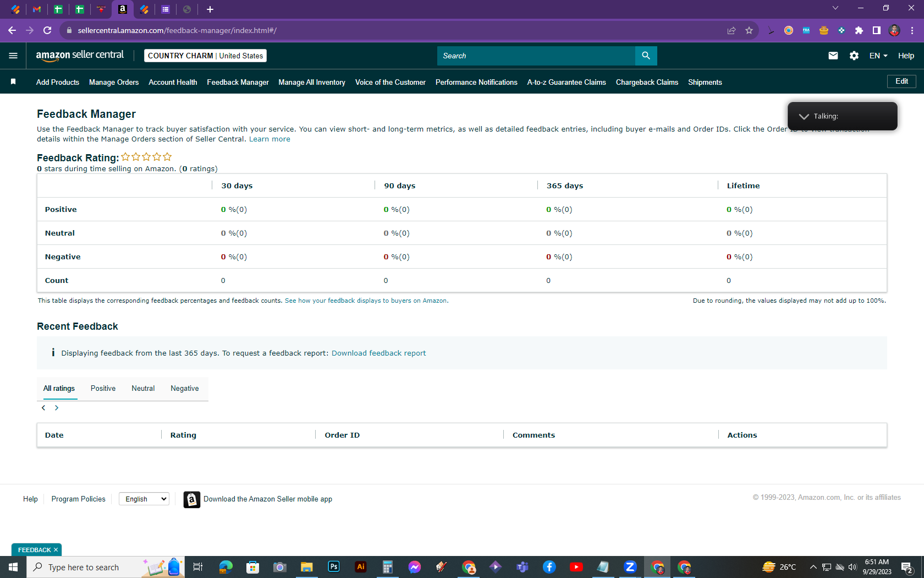Switch to the Positive ratings tab
This screenshot has height=578, width=924.
(103, 389)
